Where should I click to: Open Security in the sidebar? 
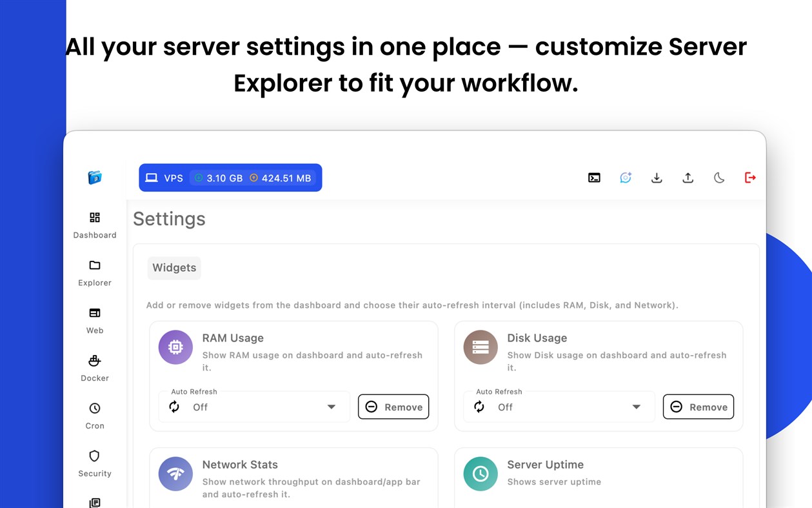pos(95,464)
